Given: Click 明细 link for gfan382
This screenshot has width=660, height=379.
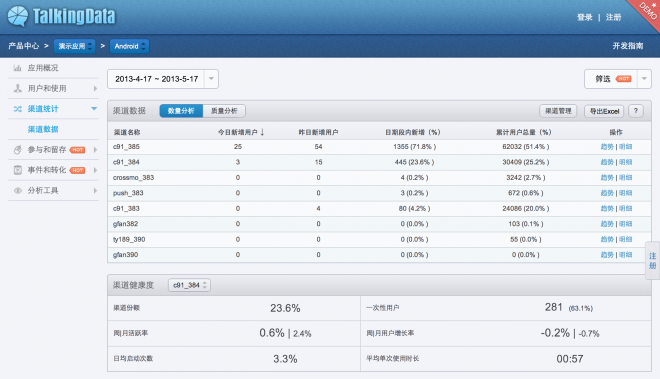Looking at the screenshot, I should pos(625,224).
